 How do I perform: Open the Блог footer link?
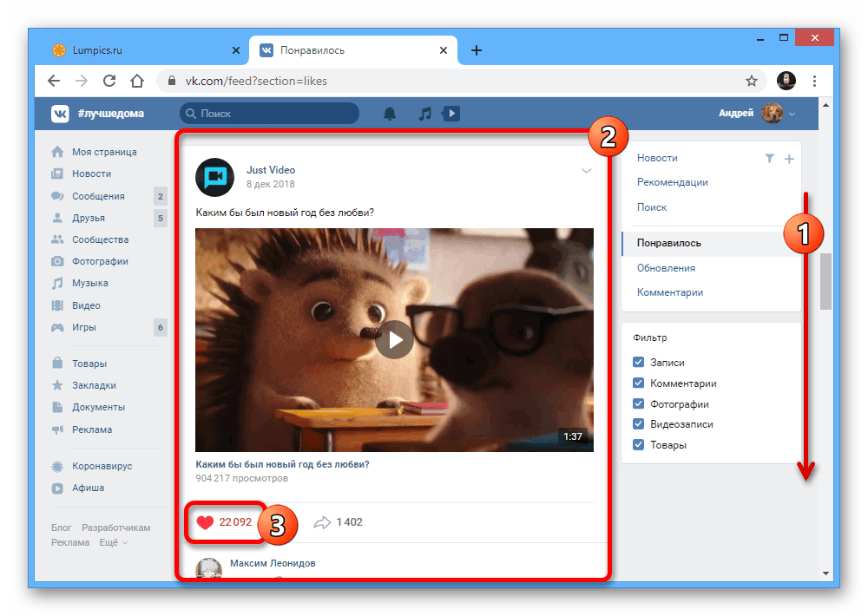pyautogui.click(x=62, y=528)
